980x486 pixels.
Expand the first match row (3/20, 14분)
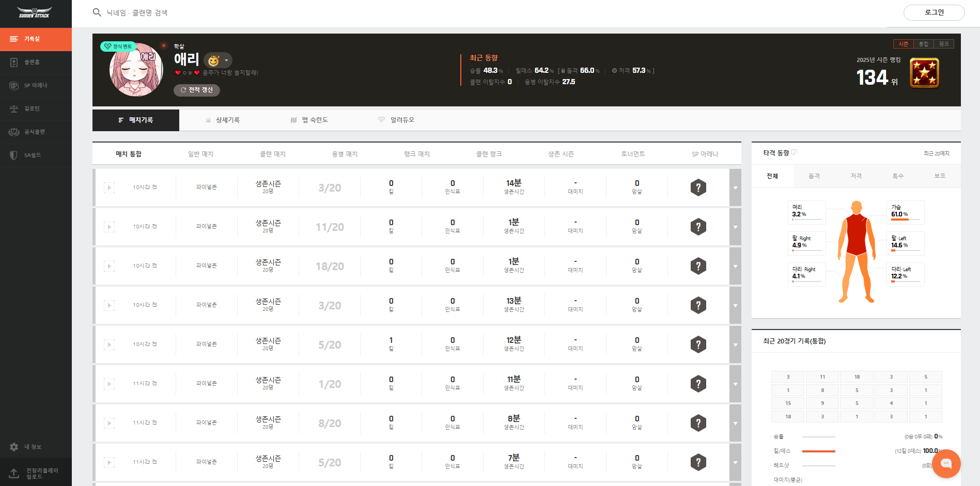tap(735, 188)
